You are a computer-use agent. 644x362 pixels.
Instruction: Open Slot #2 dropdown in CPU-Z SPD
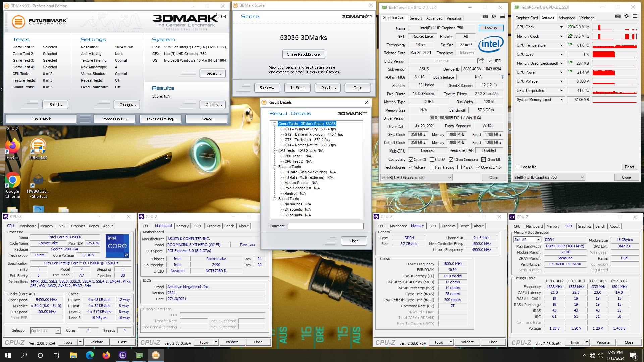click(x=538, y=240)
